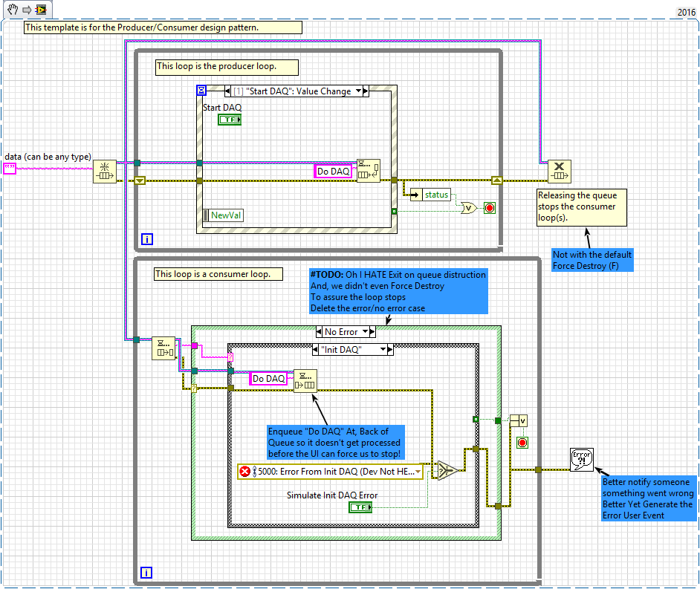Viewport: 700px width, 589px height.
Task: Switch to previous case of No Error structure
Action: 319,331
